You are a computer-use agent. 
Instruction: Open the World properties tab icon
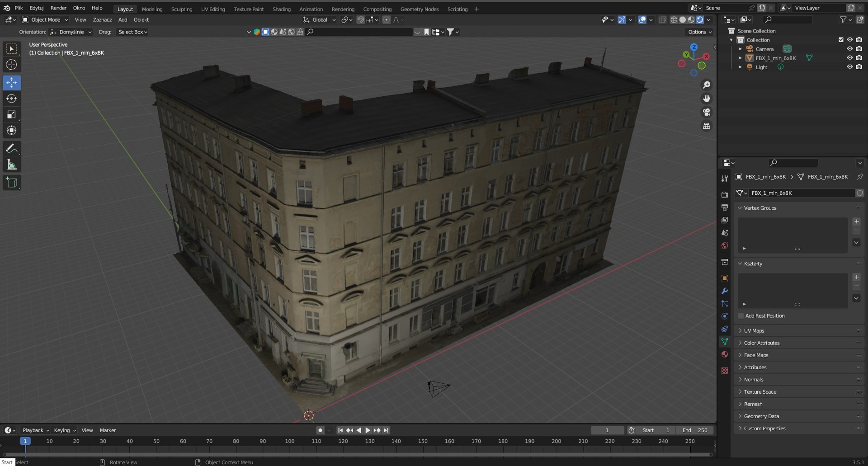pos(725,245)
